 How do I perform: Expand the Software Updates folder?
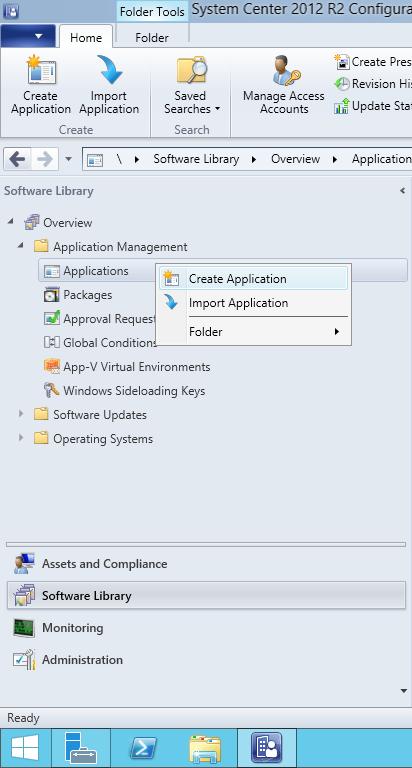[x=21, y=414]
